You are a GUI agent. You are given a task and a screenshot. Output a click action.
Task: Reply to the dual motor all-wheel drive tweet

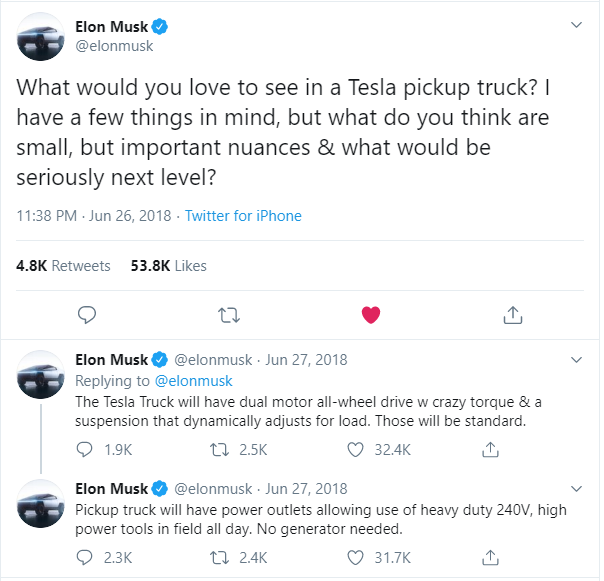point(84,449)
